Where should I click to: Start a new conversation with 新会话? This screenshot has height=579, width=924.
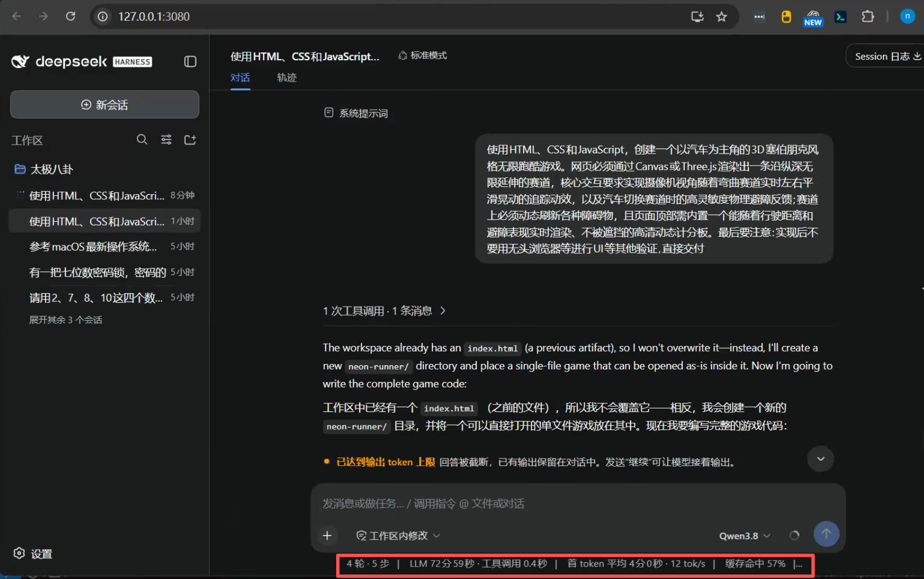tap(105, 105)
